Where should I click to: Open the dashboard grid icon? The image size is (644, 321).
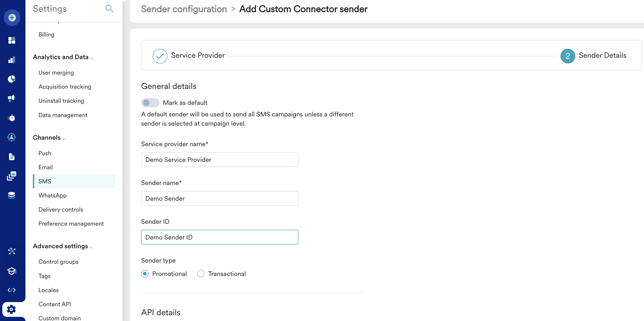[12, 40]
